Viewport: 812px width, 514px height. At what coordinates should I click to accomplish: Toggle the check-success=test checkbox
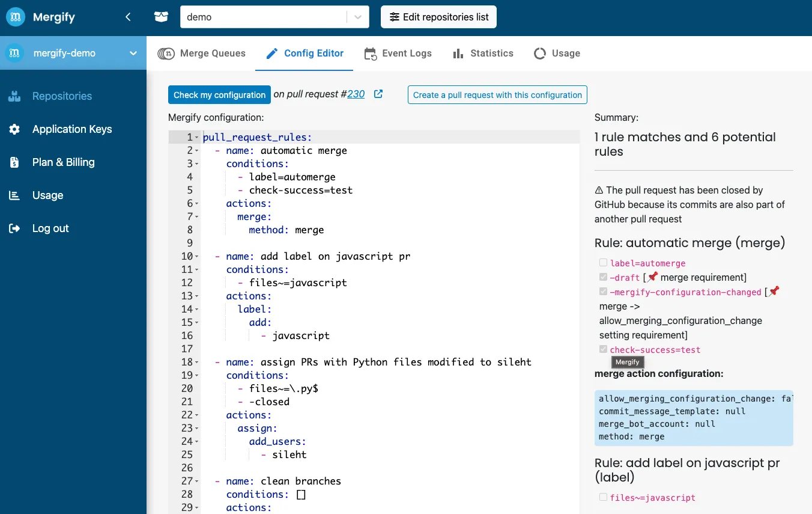click(x=603, y=349)
